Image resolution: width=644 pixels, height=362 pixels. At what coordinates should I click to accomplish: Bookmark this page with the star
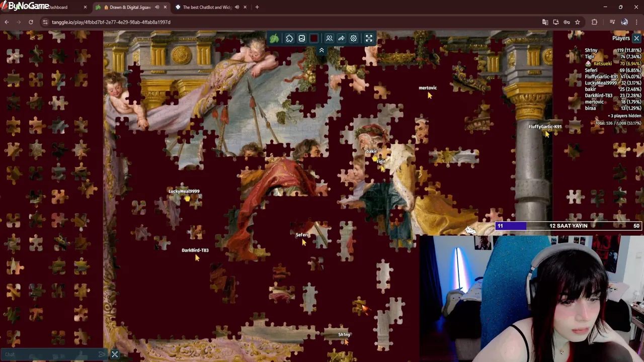(x=578, y=22)
